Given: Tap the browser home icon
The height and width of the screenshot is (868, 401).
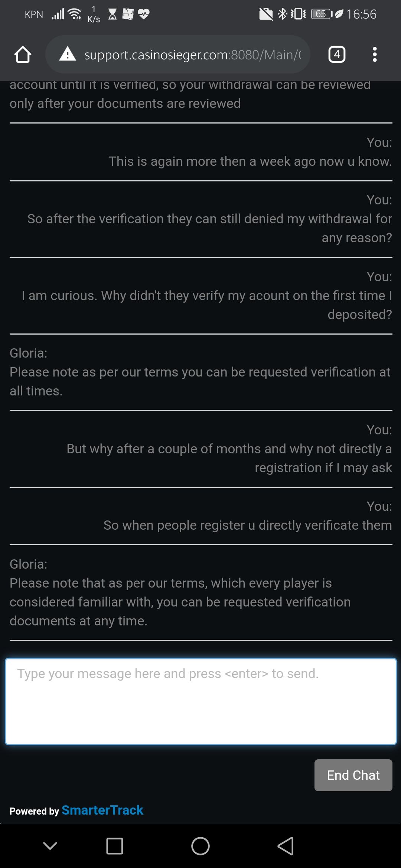Looking at the screenshot, I should pyautogui.click(x=23, y=55).
